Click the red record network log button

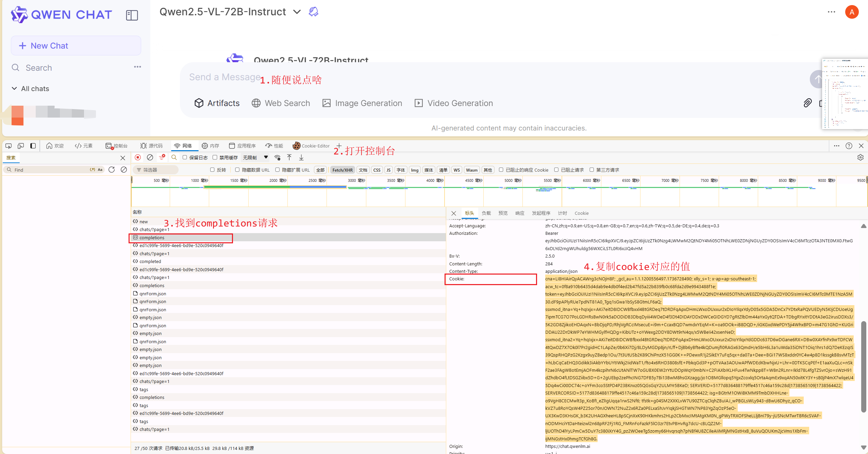[x=138, y=157]
